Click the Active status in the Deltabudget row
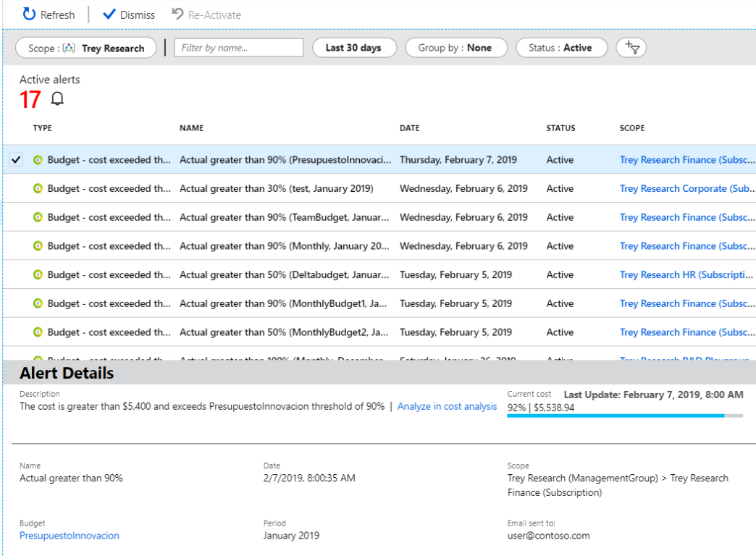 coord(560,275)
